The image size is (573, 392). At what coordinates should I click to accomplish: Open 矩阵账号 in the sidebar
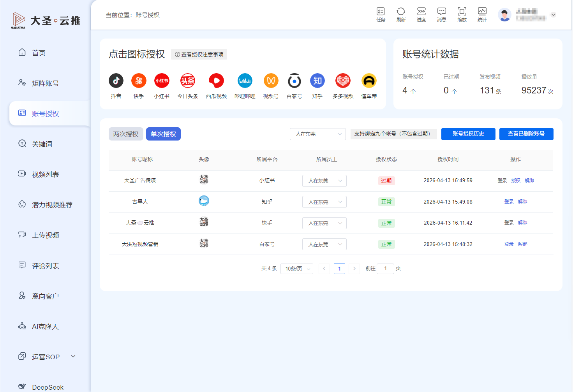click(45, 83)
